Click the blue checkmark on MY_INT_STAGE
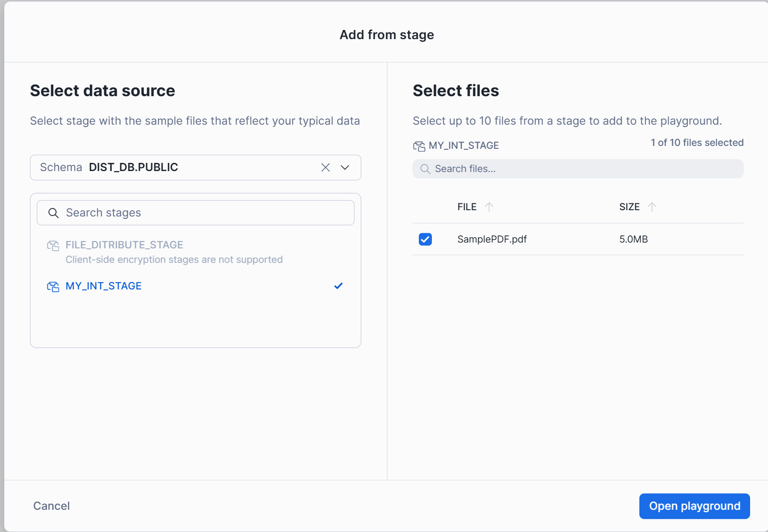This screenshot has height=532, width=768. (x=339, y=286)
